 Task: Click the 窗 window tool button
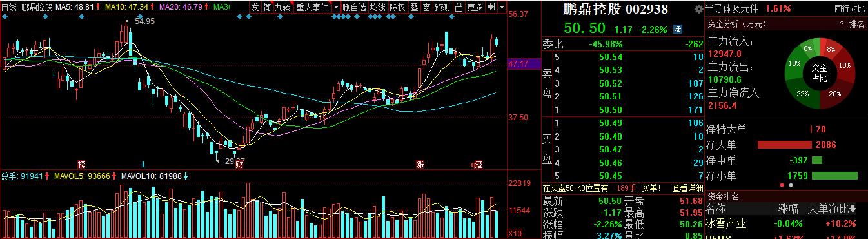click(426, 7)
